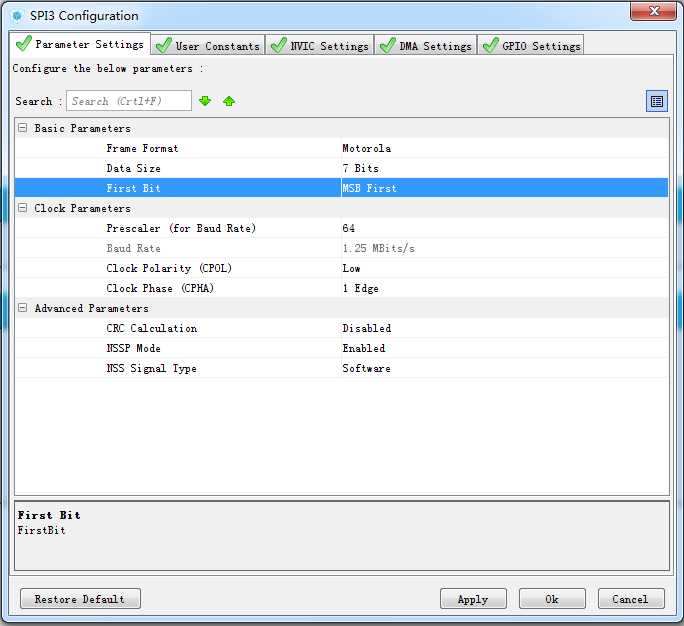Select the Frame Format row label
Screen dimensions: 684x626
click(x=142, y=148)
